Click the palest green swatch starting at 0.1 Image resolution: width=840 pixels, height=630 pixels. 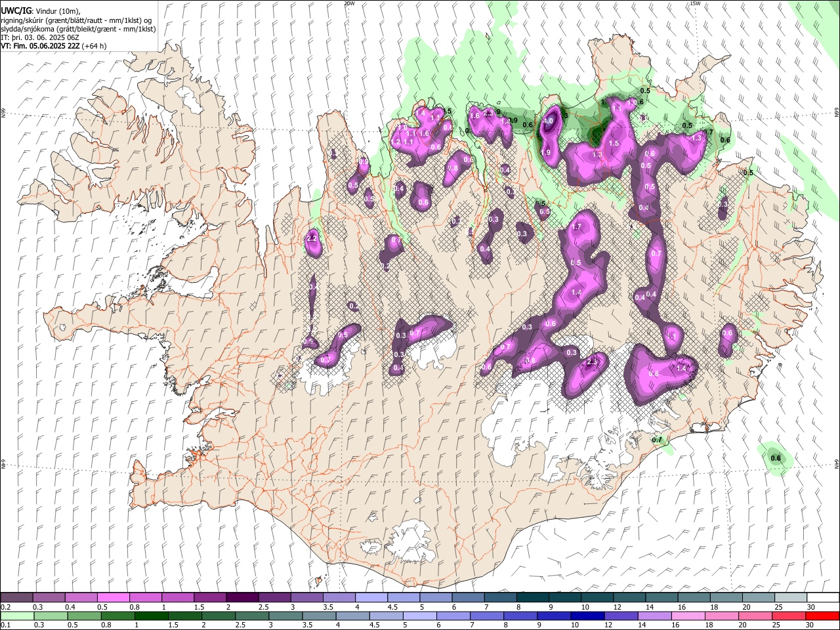[17, 616]
